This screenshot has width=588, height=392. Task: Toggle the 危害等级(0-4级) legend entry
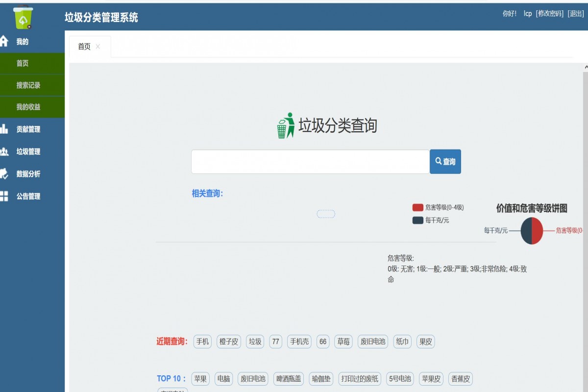pos(440,207)
